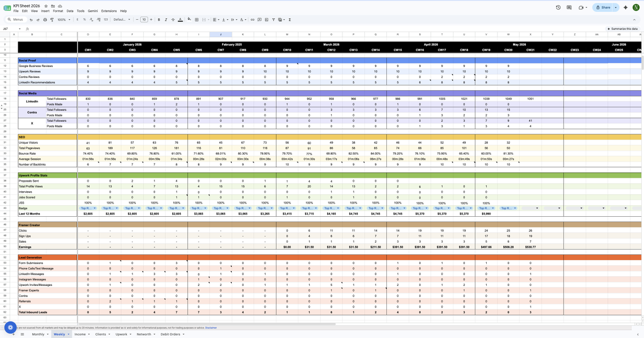Open the font family dropdown
Viewport: 644px width, 338px height.
click(122, 19)
